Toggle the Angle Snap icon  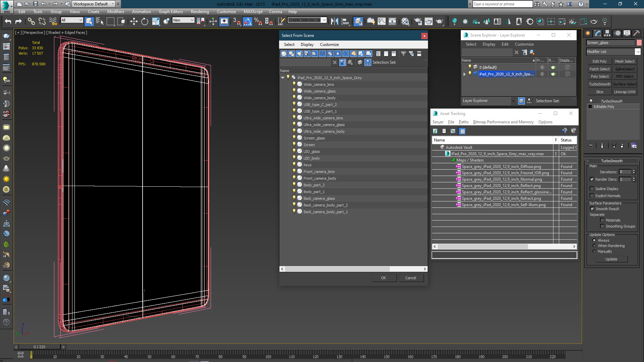[x=247, y=21]
